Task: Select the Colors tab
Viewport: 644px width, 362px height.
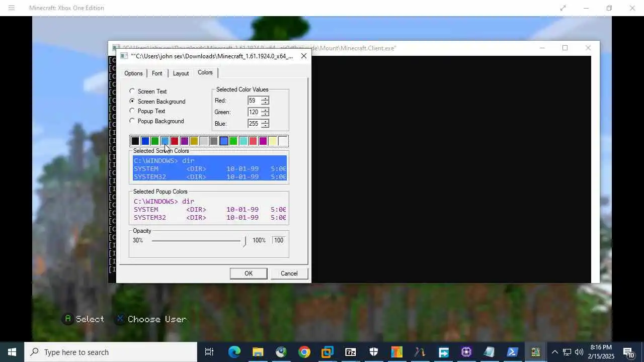Action: (205, 72)
